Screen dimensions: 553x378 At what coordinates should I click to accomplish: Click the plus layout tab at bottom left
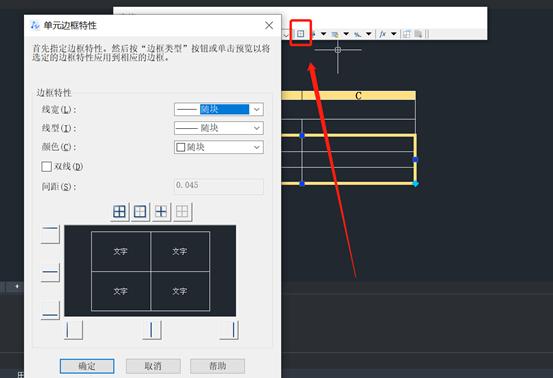click(17, 286)
